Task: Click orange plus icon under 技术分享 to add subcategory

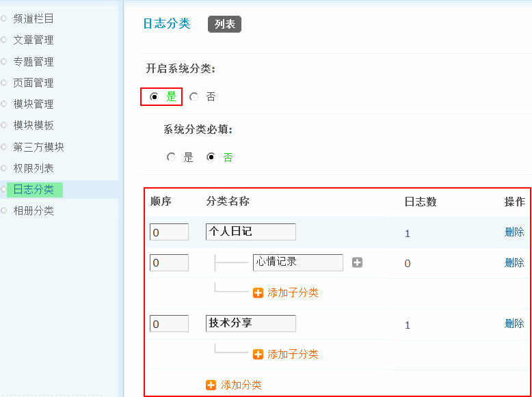Action: pos(258,354)
